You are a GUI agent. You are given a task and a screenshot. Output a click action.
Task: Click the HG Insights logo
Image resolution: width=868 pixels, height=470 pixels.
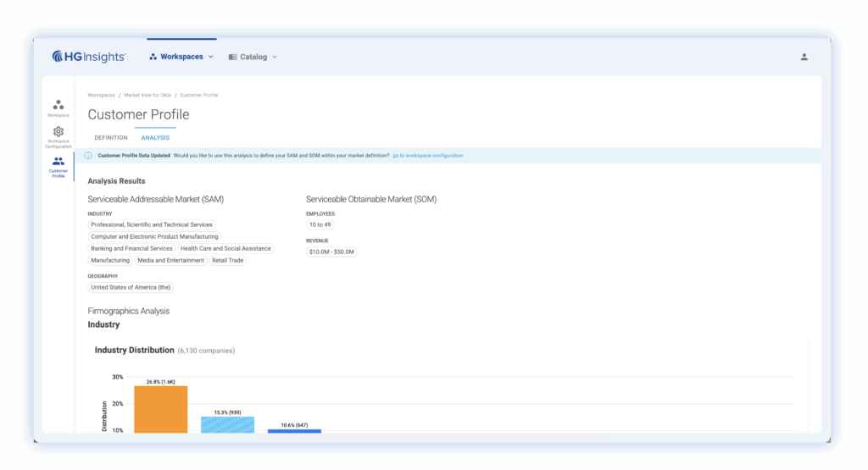[88, 57]
